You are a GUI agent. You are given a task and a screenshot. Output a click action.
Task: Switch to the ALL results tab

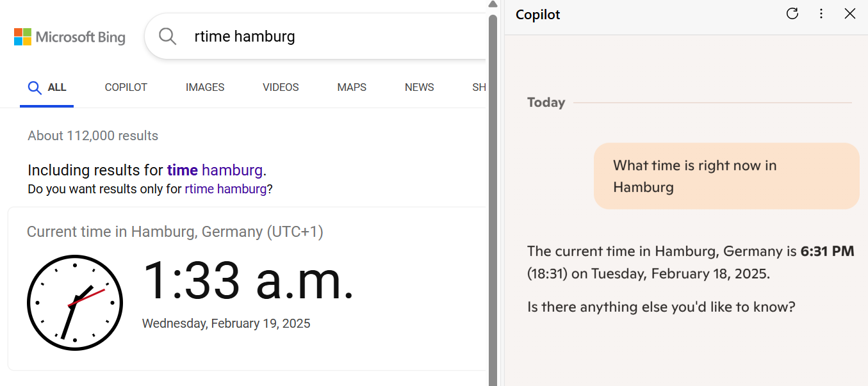[x=47, y=88]
